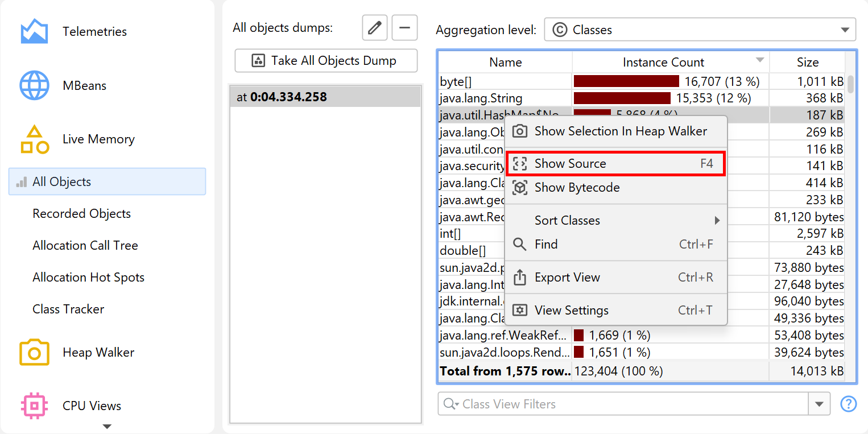Select Allocation Hot Spots view
The width and height of the screenshot is (868, 434).
coord(89,278)
